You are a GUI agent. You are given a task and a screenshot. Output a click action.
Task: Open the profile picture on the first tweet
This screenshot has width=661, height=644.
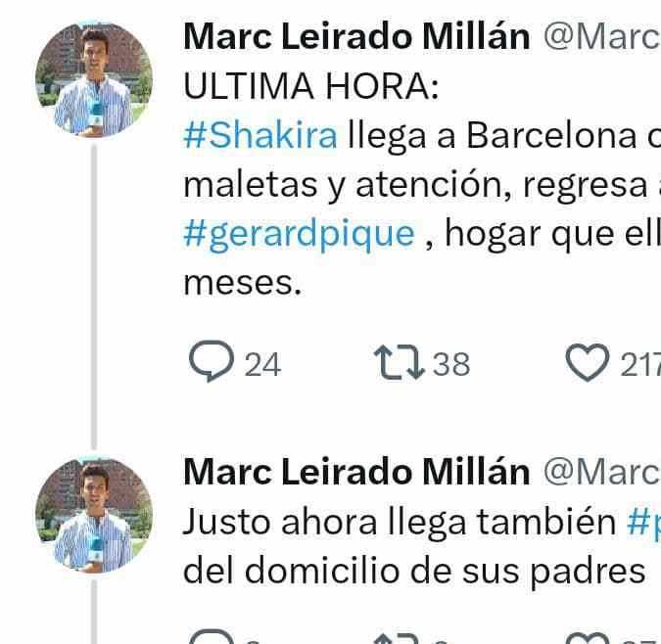click(94, 80)
